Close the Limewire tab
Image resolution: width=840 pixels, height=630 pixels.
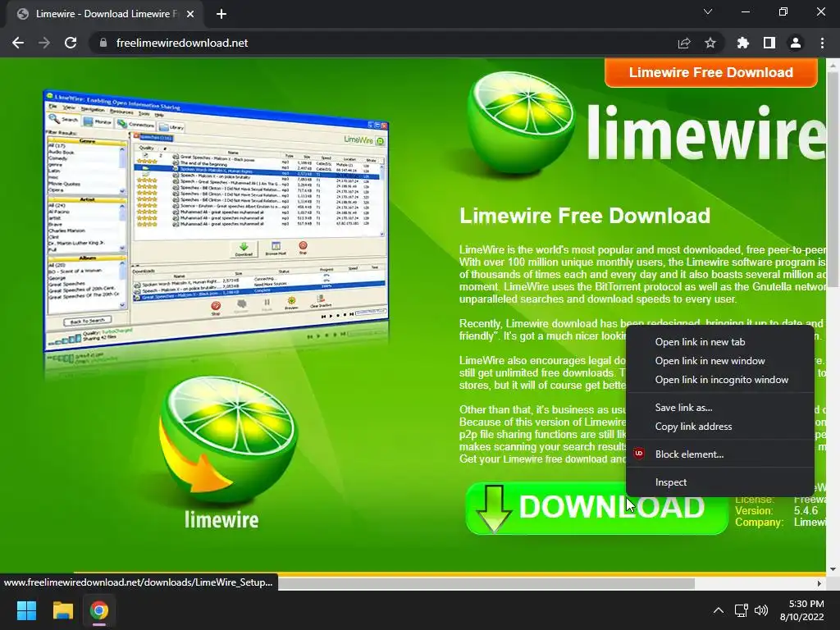tap(190, 14)
